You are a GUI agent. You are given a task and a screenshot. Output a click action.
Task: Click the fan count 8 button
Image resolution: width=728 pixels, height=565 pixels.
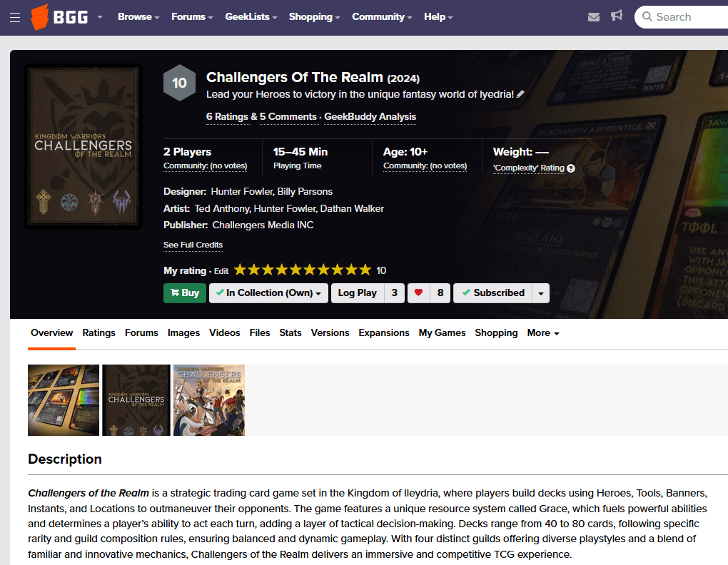pyautogui.click(x=440, y=293)
